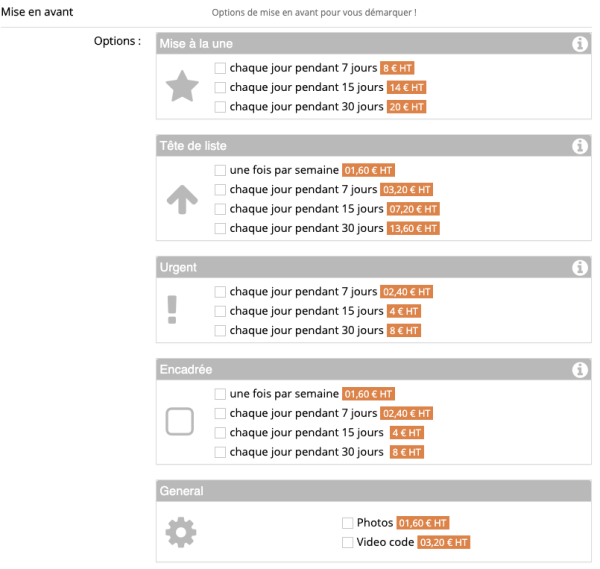
Task: Click the 20 € HT price tag
Action: [x=407, y=107]
